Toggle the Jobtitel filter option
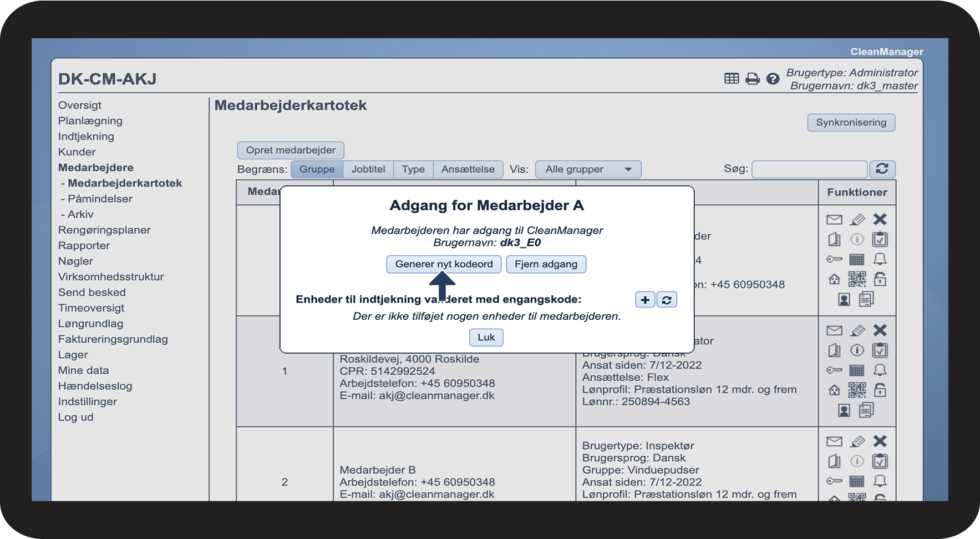 point(368,169)
